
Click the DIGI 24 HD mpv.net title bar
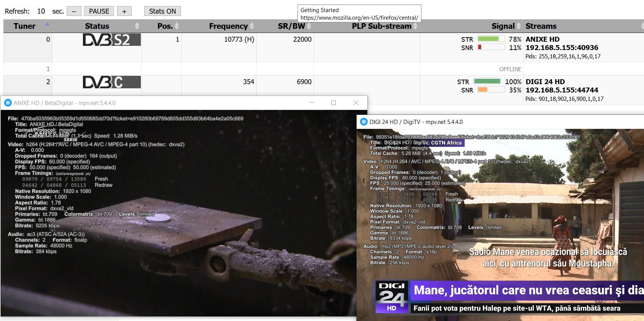501,122
